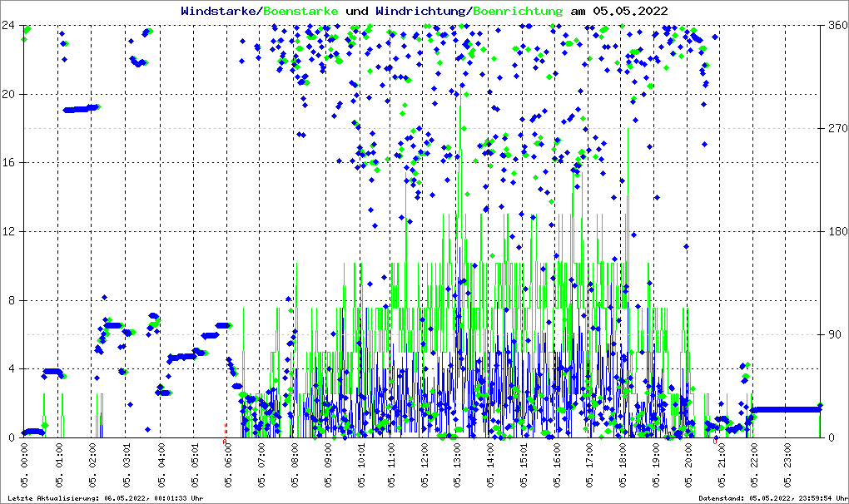Select the right axis label 270
The image size is (849, 504).
(837, 128)
